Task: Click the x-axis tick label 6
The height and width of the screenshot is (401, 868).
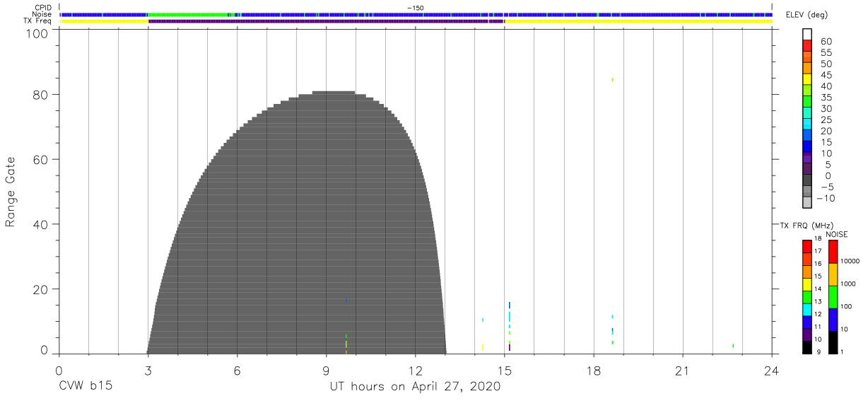Action: (237, 371)
